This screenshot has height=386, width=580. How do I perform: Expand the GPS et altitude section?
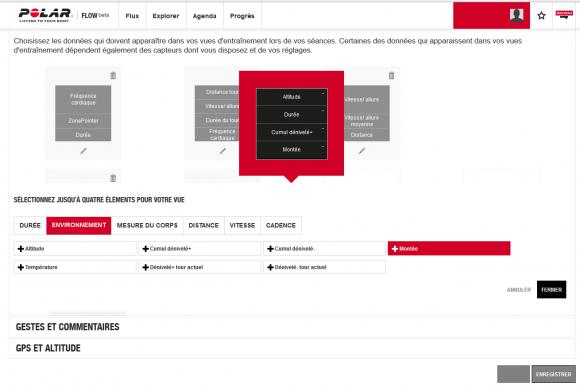click(x=48, y=348)
